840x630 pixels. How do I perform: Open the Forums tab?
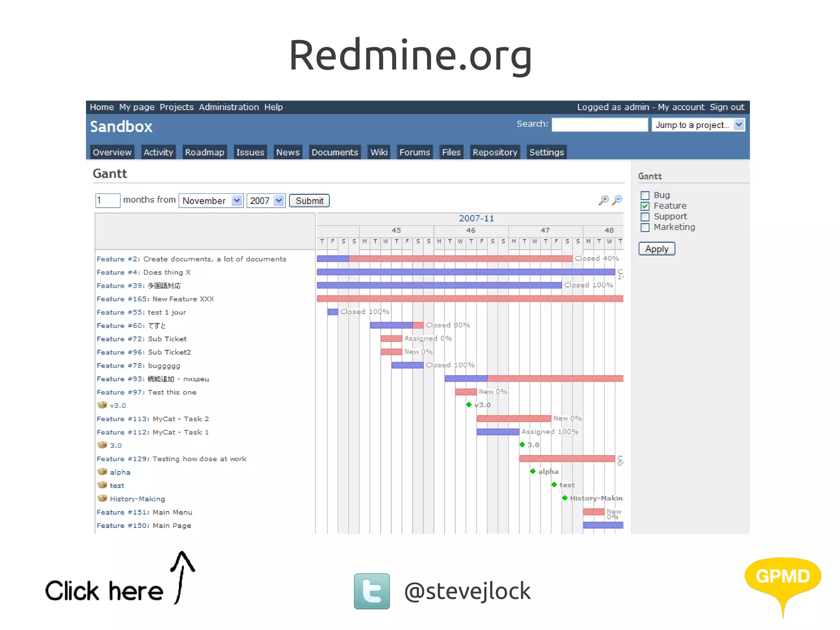pyautogui.click(x=415, y=152)
